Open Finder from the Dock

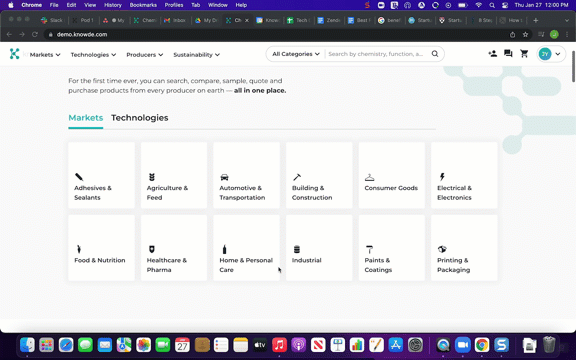tap(27, 345)
